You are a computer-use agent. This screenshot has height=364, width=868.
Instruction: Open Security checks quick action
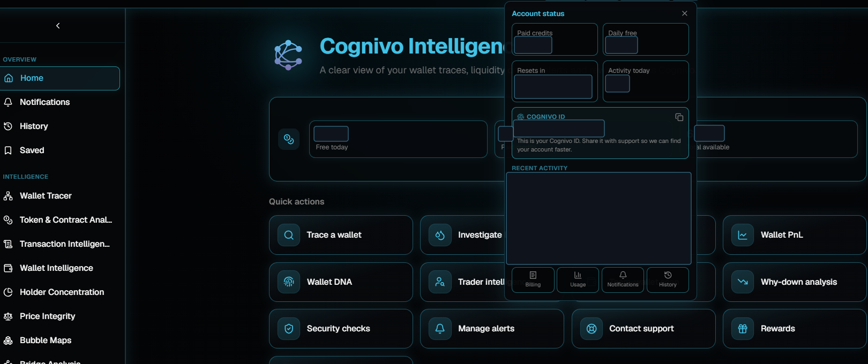(x=341, y=329)
